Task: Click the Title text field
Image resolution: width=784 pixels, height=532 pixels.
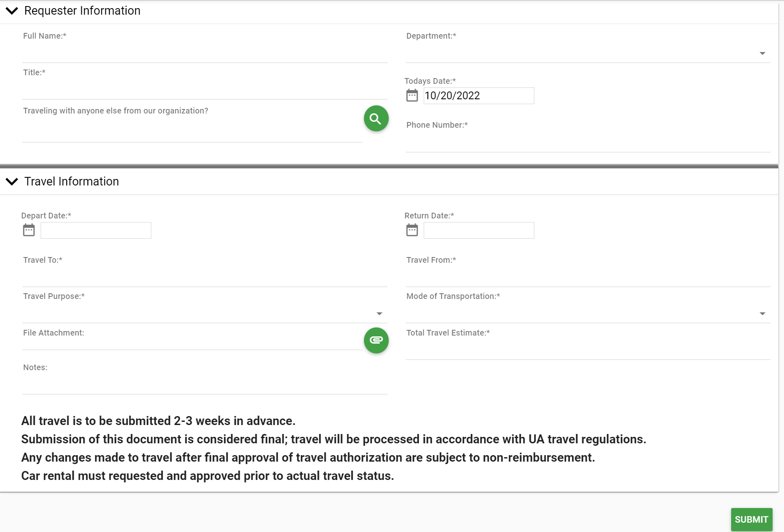Action: click(x=205, y=90)
